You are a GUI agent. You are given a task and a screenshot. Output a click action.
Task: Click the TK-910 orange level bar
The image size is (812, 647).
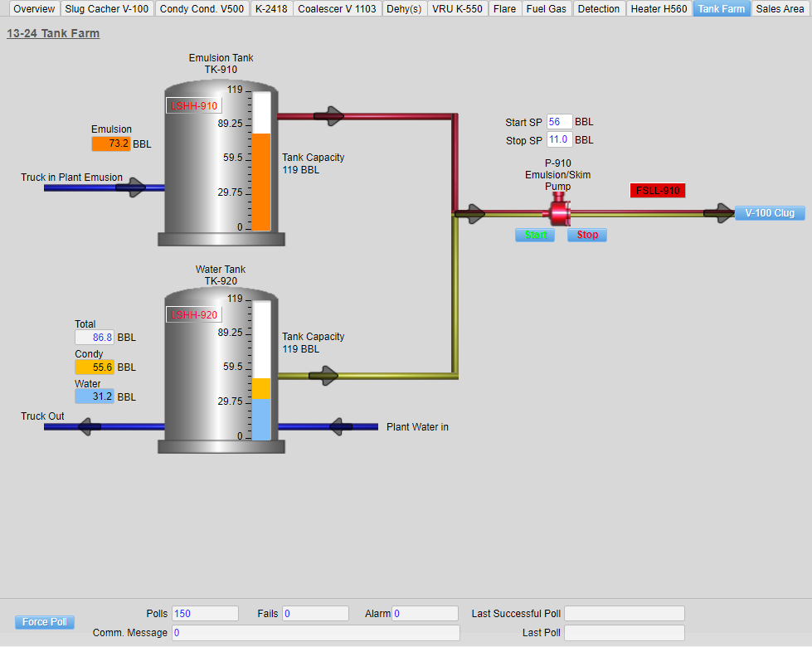[x=261, y=182]
